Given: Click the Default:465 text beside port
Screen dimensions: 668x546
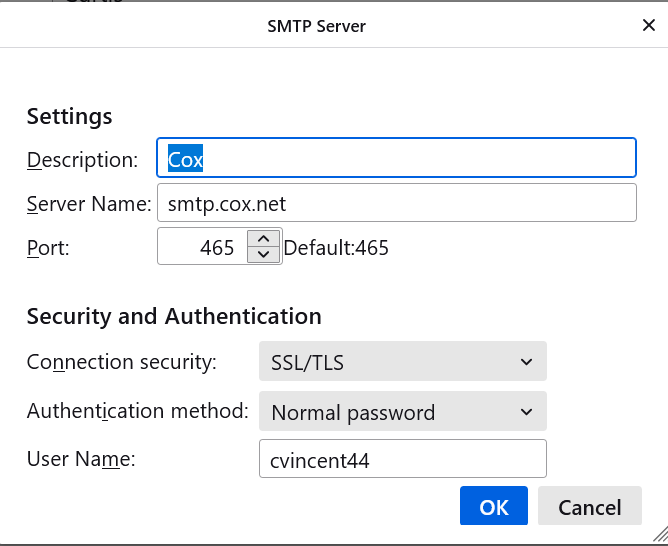Looking at the screenshot, I should pyautogui.click(x=336, y=248).
